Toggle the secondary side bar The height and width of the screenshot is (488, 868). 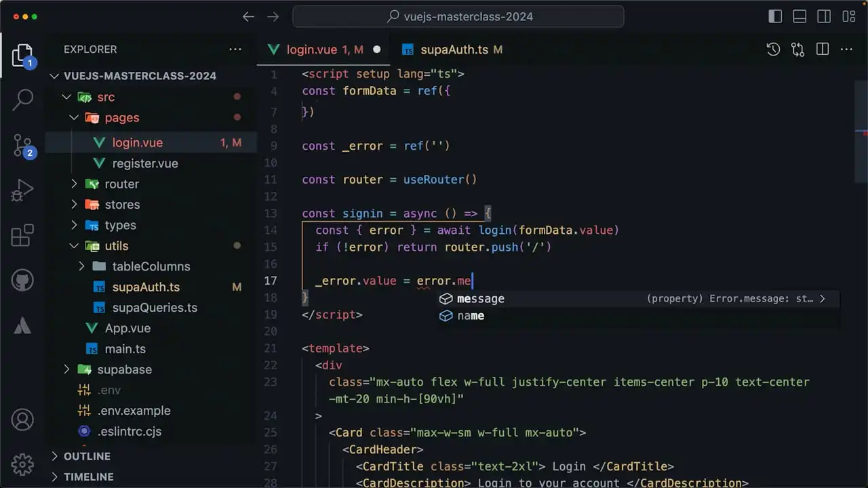tap(824, 17)
